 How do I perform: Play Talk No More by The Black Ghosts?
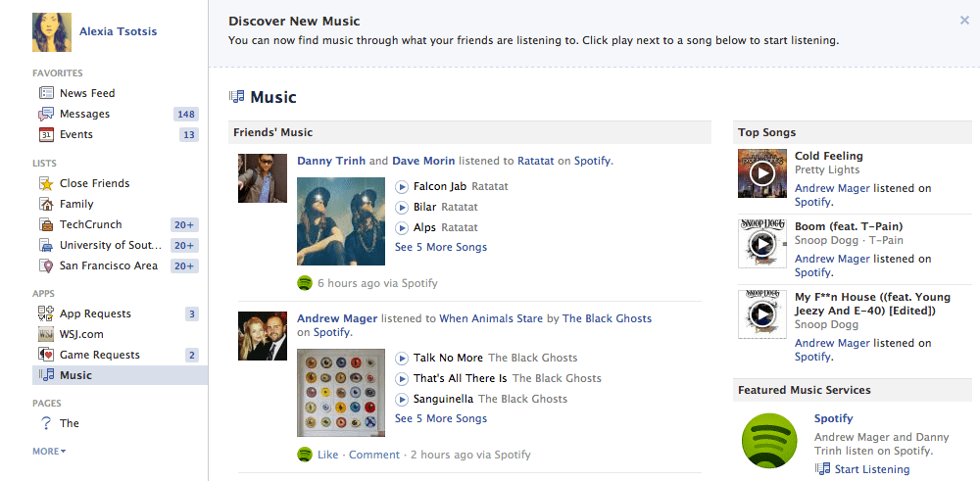coord(402,358)
